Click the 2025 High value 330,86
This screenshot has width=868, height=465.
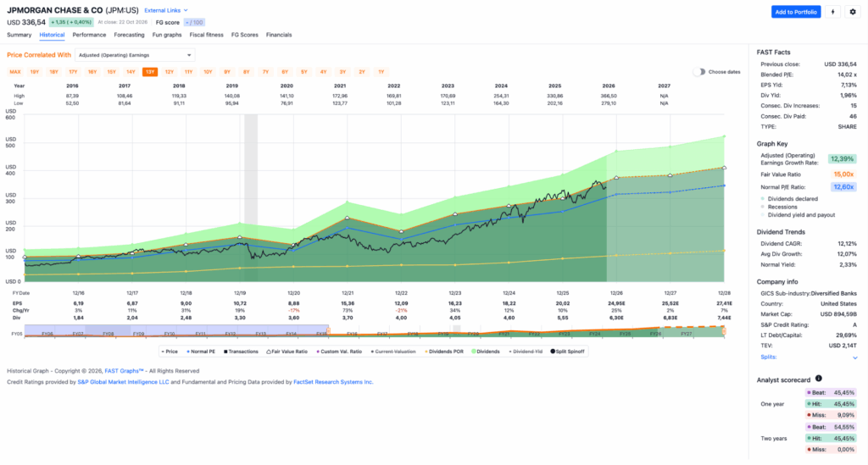pyautogui.click(x=554, y=97)
